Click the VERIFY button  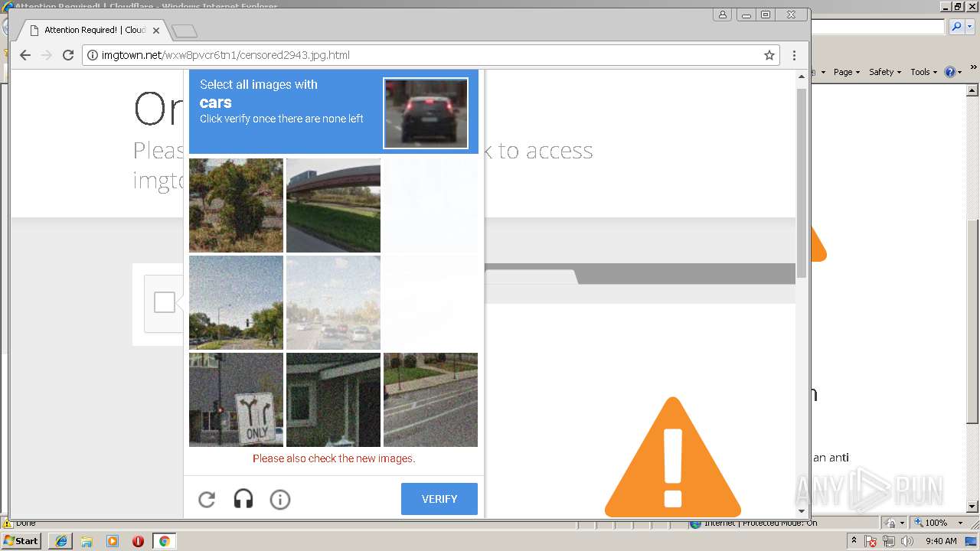439,499
